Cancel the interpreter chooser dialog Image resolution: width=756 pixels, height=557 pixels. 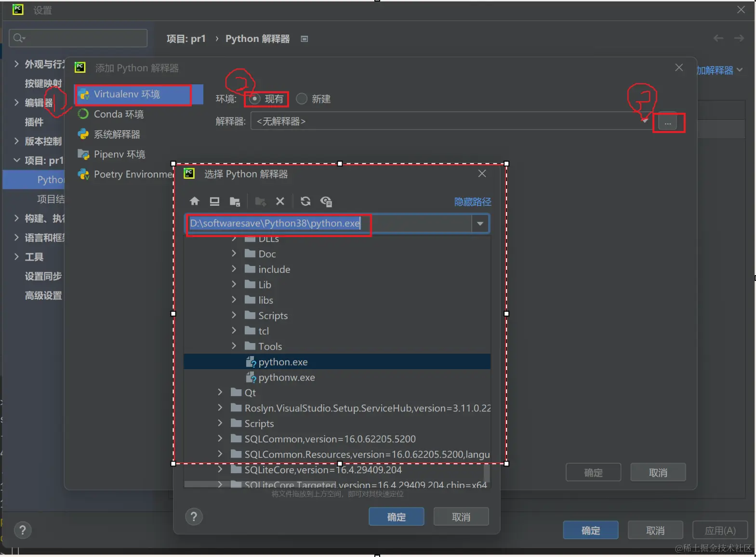(461, 517)
